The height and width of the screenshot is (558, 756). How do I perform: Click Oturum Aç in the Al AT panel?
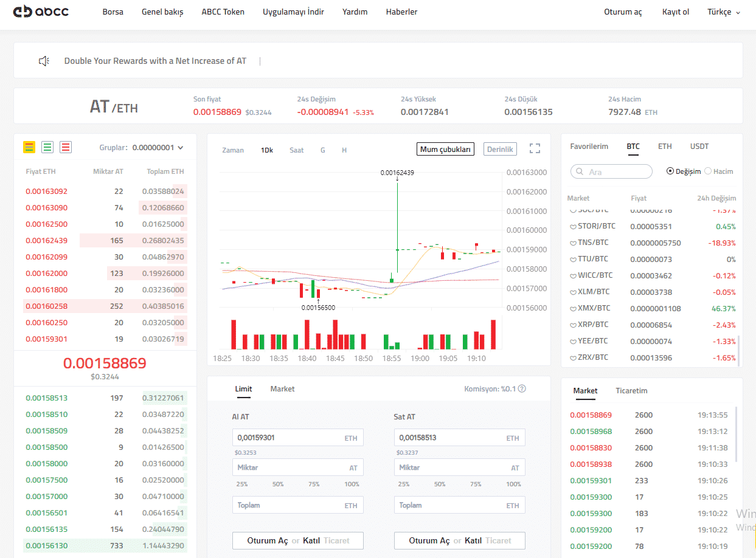click(x=268, y=540)
